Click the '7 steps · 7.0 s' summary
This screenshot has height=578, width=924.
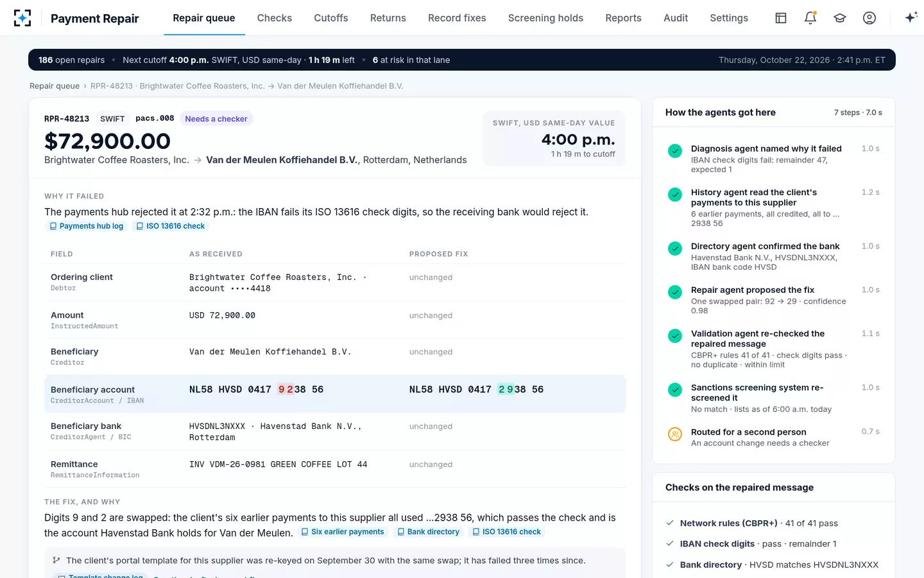point(858,112)
